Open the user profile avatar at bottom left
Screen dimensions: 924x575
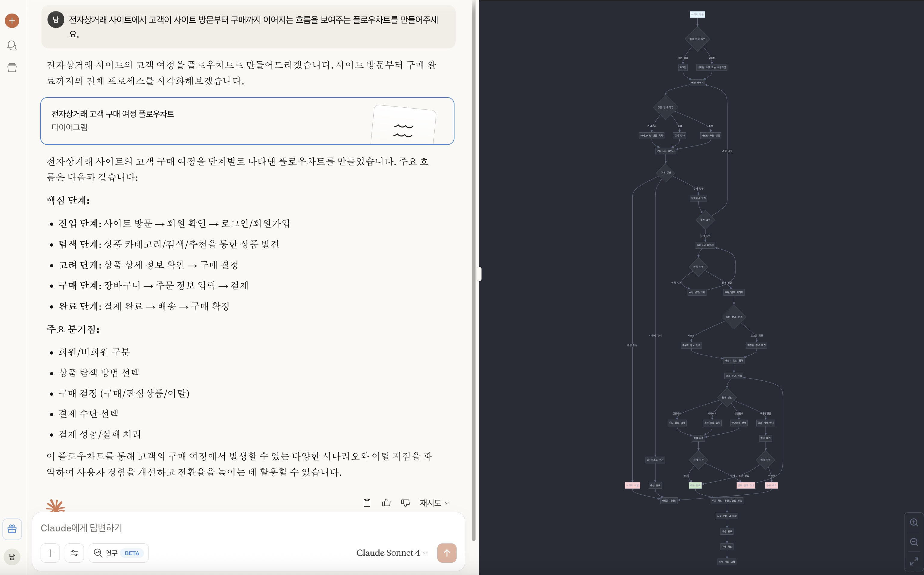pos(12,557)
